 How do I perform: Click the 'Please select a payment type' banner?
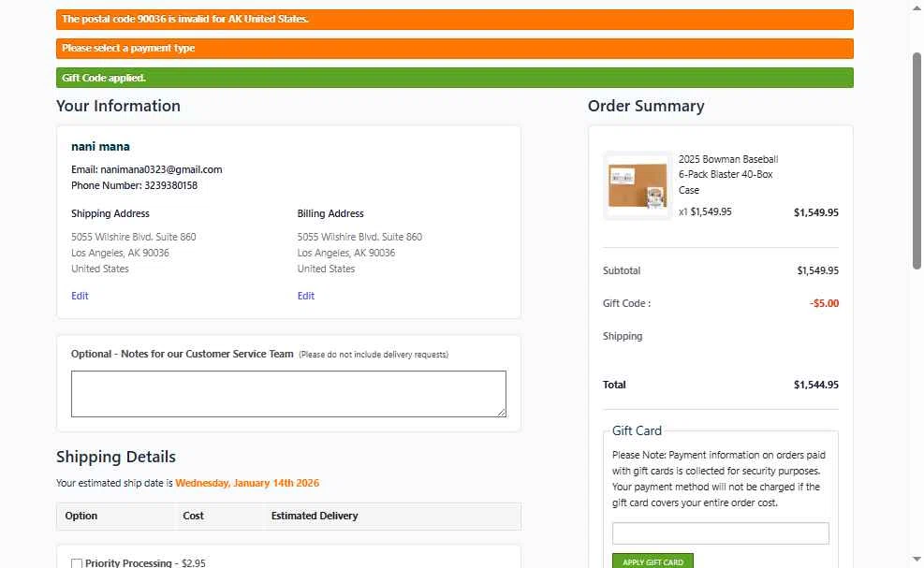[x=454, y=49]
